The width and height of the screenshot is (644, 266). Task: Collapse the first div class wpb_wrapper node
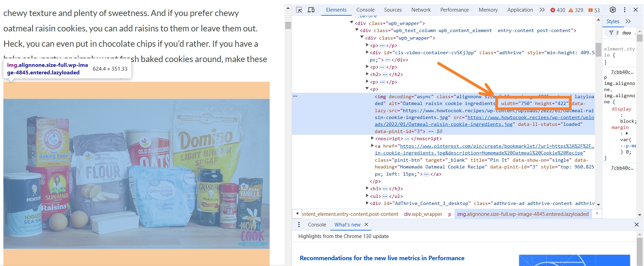point(352,23)
